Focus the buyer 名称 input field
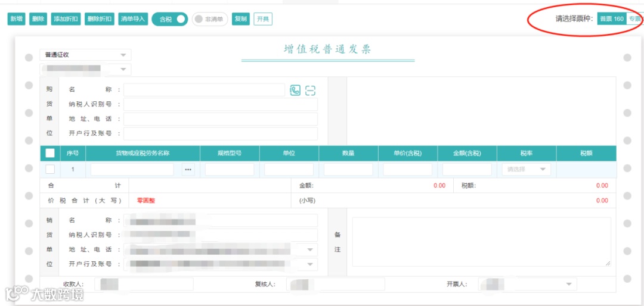The image size is (644, 306). pyautogui.click(x=204, y=90)
